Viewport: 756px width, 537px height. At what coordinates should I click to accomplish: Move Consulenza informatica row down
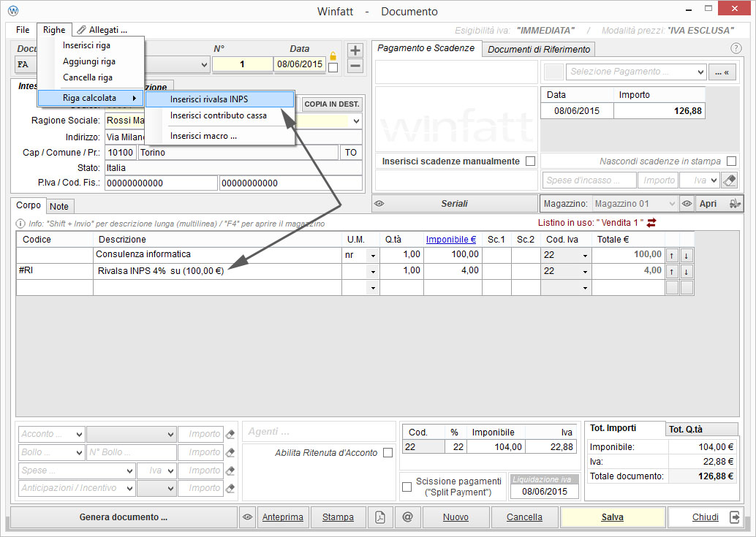(686, 255)
